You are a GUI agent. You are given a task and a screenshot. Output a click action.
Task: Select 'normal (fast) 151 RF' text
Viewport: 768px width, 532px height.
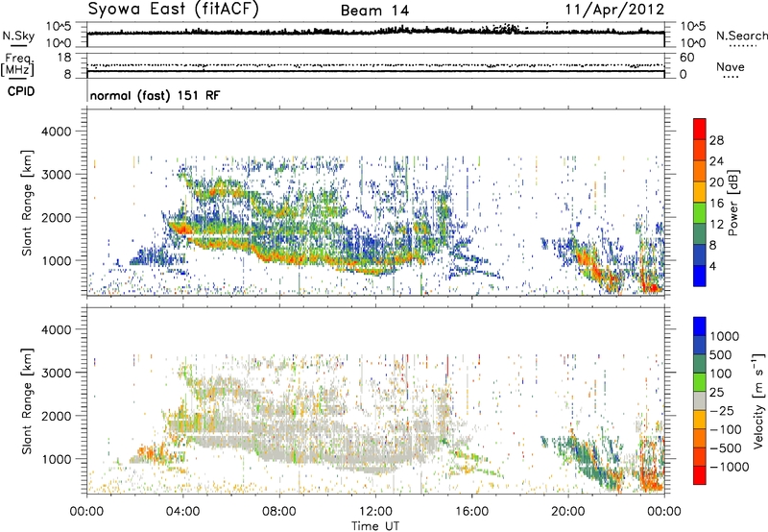156,95
